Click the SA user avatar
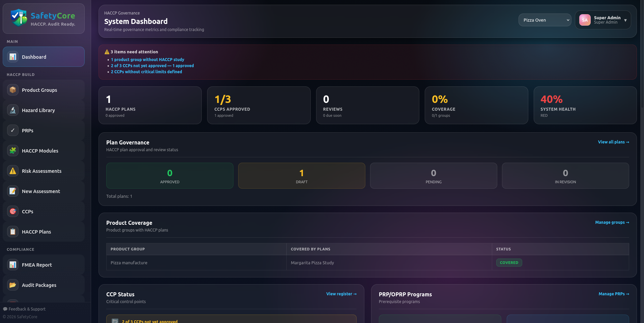The image size is (644, 323). click(585, 20)
